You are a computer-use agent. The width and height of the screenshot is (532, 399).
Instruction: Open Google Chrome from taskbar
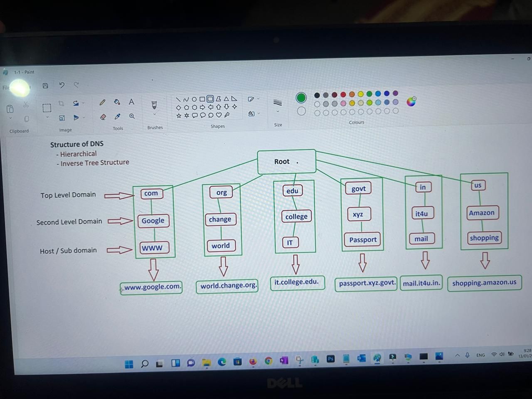tap(268, 361)
